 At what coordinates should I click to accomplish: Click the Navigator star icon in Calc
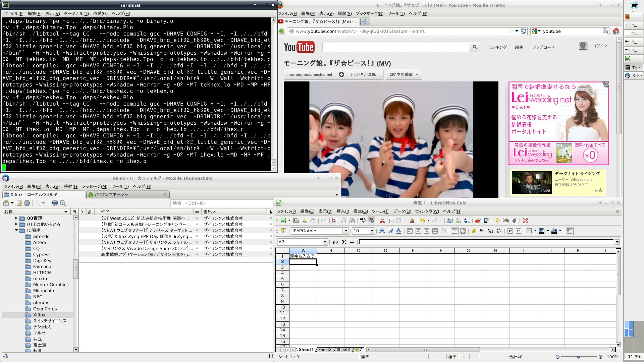tap(497, 221)
